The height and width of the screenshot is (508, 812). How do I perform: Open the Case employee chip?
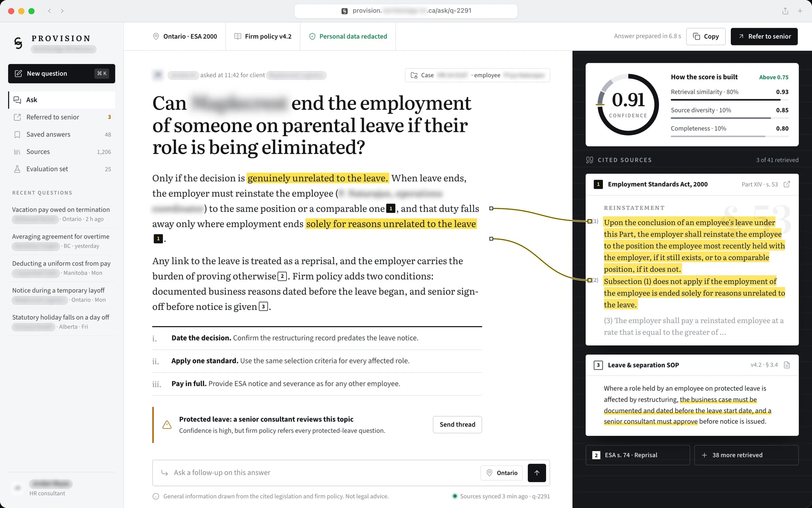tap(477, 75)
